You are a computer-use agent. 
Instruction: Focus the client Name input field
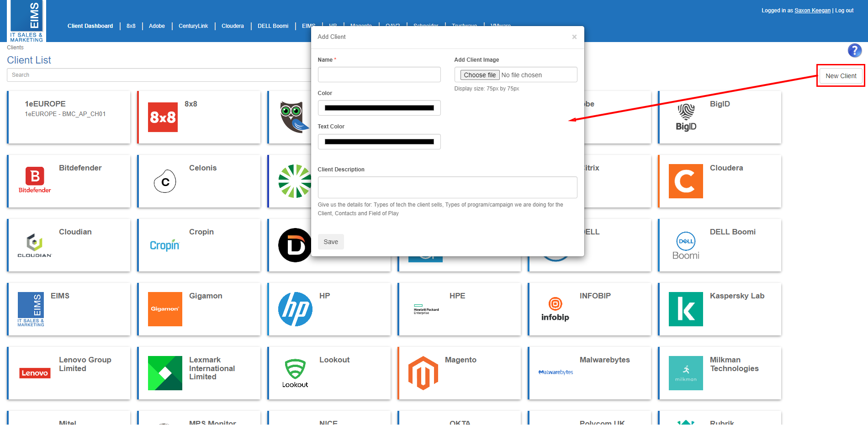click(379, 74)
